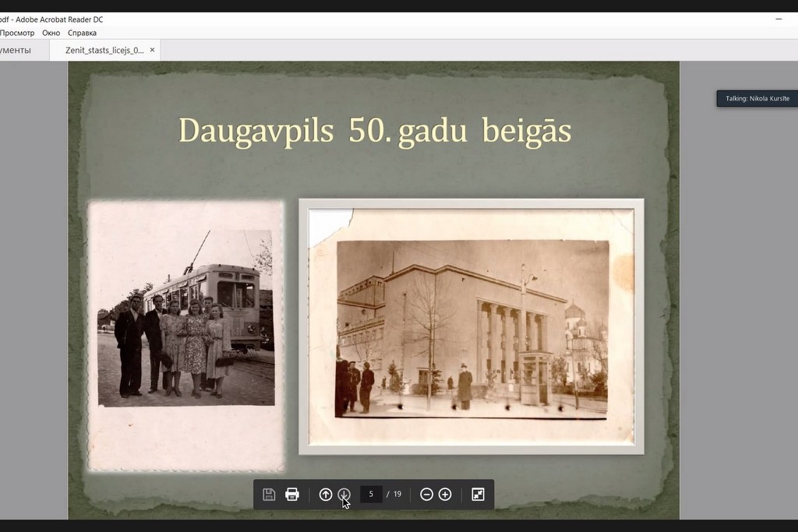The image size is (798, 532).
Task: Click the slide title Daugavpils 50. gadu beigās
Action: 375,130
